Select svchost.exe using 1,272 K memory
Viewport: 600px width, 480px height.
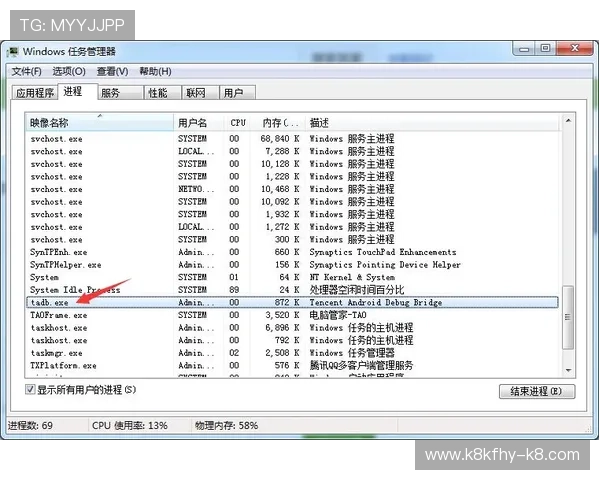coord(292,227)
